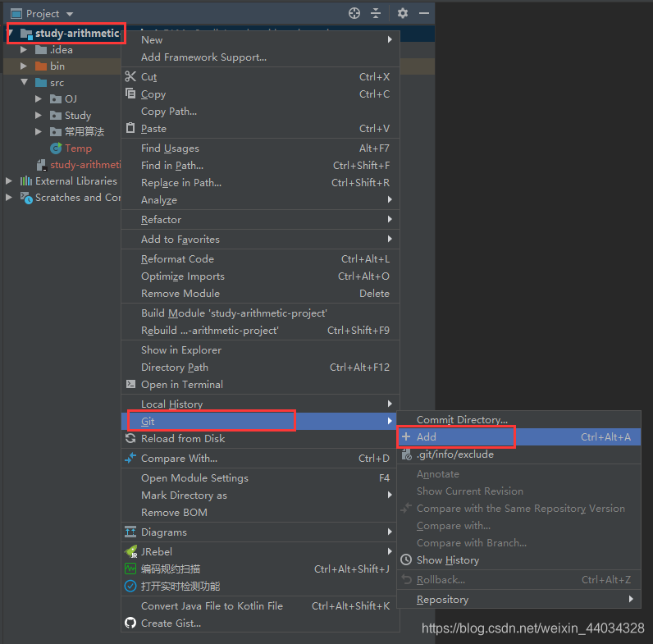Open the Project view dropdown arrow
Viewport: 653px width, 644px height.
[70, 14]
